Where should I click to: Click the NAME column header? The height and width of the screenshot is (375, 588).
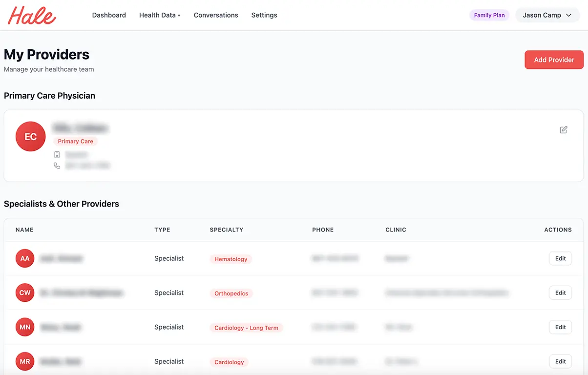coord(24,229)
